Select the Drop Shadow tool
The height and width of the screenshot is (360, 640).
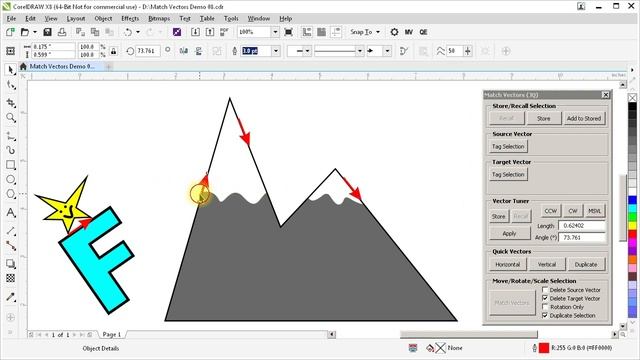[11, 264]
